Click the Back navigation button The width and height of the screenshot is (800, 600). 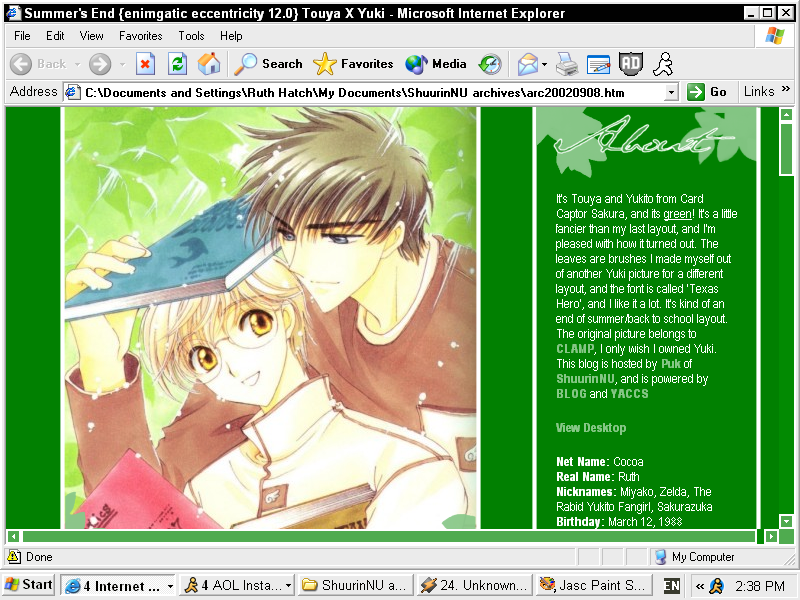(38, 64)
